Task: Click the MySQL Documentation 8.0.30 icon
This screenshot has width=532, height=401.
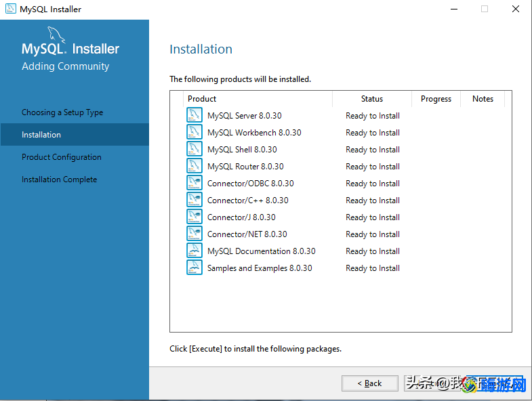Action: coord(195,251)
